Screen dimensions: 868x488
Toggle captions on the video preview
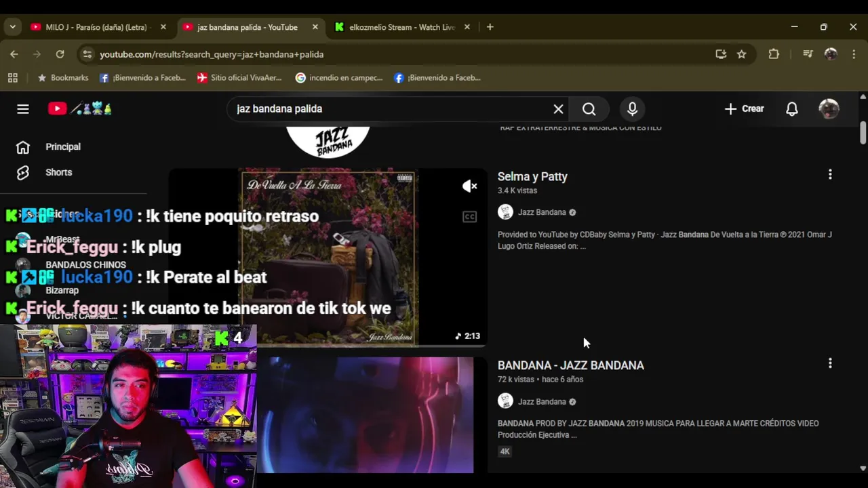[x=469, y=217]
